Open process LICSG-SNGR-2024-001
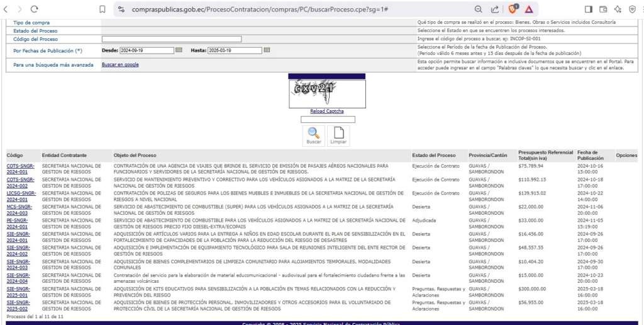The image size is (644, 325). 21,197
